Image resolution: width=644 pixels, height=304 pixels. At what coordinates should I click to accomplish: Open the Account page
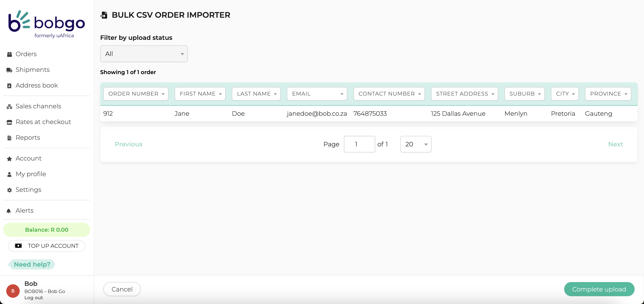(x=28, y=158)
